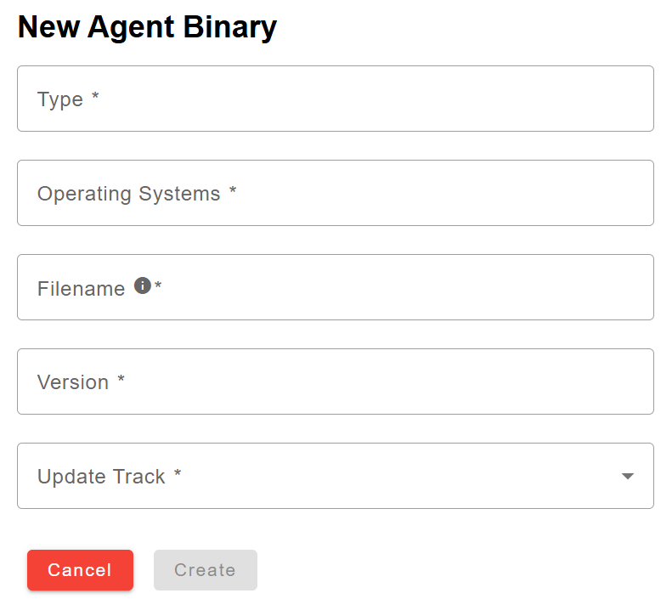Image resolution: width=672 pixels, height=616 pixels.
Task: Expand the Update Track select field
Action: click(x=336, y=476)
